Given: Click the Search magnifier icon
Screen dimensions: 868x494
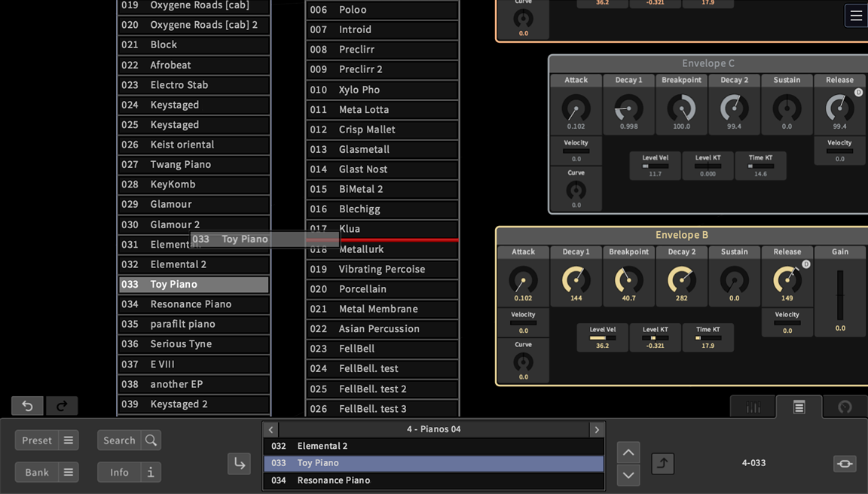Looking at the screenshot, I should pyautogui.click(x=151, y=441).
